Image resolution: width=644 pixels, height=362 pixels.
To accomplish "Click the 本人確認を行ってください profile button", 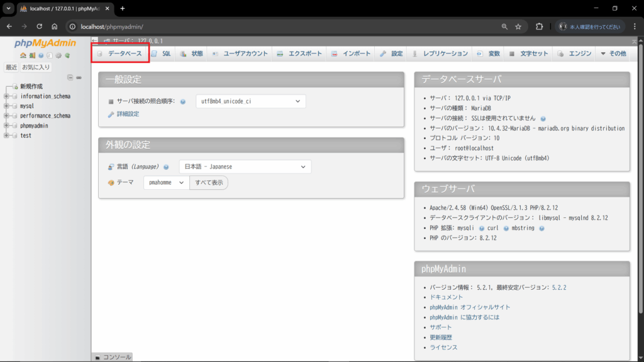I will click(x=590, y=26).
